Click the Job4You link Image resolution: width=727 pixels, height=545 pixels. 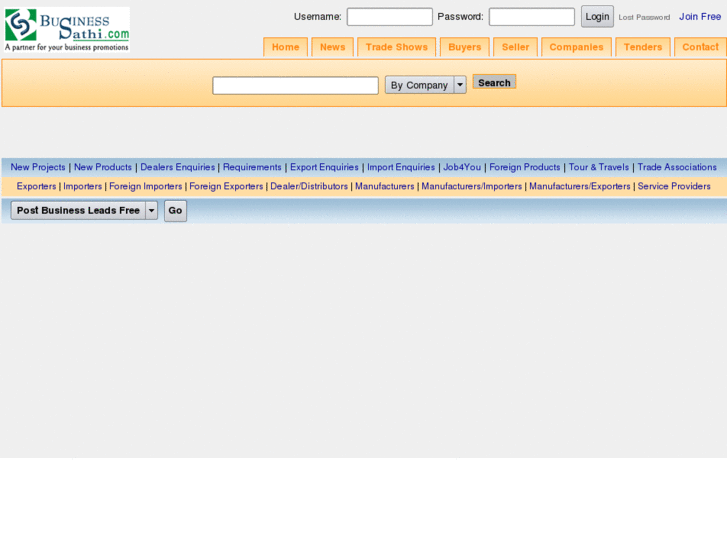pyautogui.click(x=462, y=167)
